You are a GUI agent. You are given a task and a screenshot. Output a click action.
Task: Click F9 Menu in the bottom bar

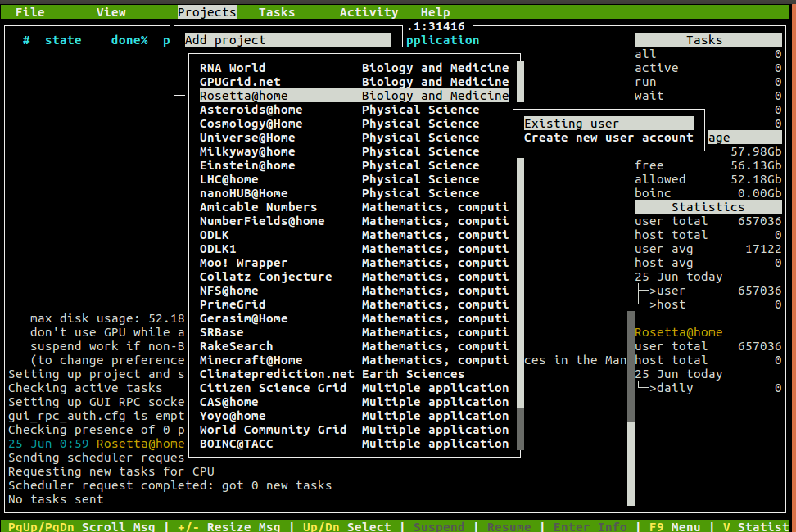[x=675, y=527]
